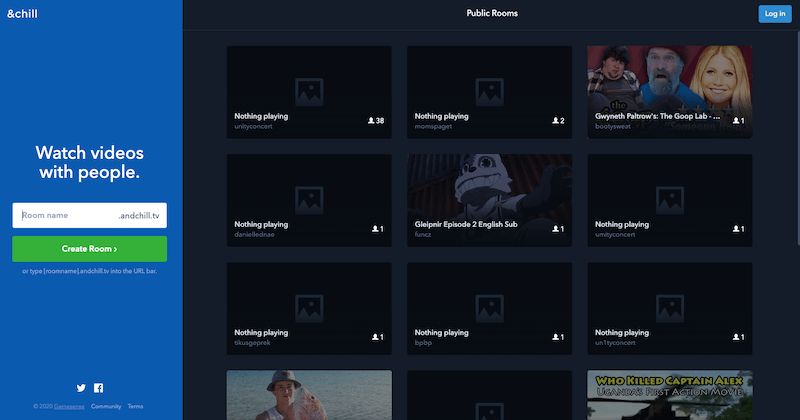The width and height of the screenshot is (800, 420).
Task: Open the fisherman holding fish thumbnail
Action: click(309, 395)
